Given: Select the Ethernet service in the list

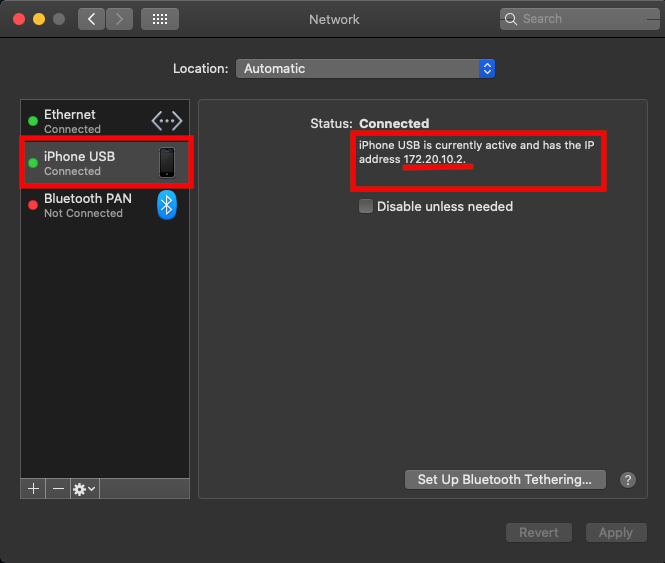Looking at the screenshot, I should pos(105,121).
